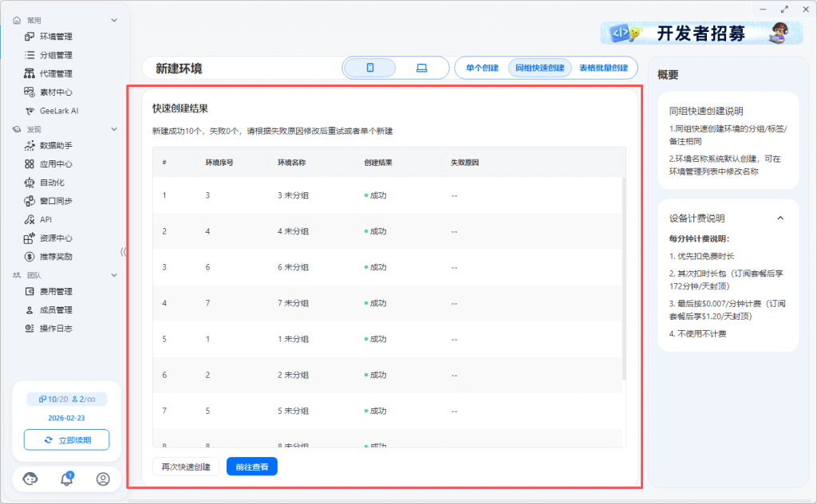Switch to the computer device type toggle
The width and height of the screenshot is (817, 504).
421,68
